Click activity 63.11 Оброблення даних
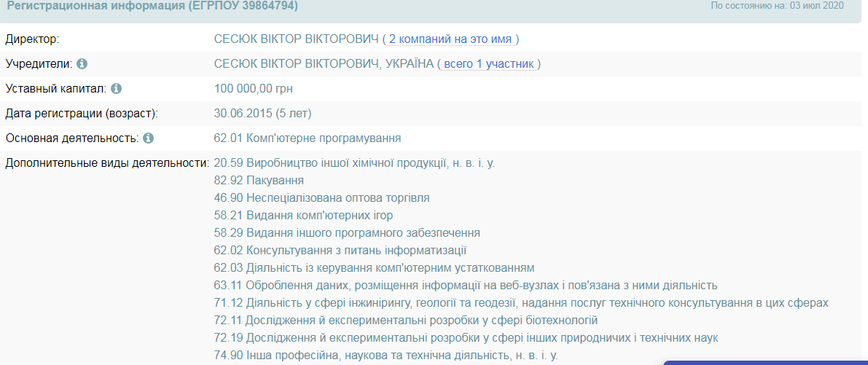Viewport: 868px width, 365px height. point(466,286)
